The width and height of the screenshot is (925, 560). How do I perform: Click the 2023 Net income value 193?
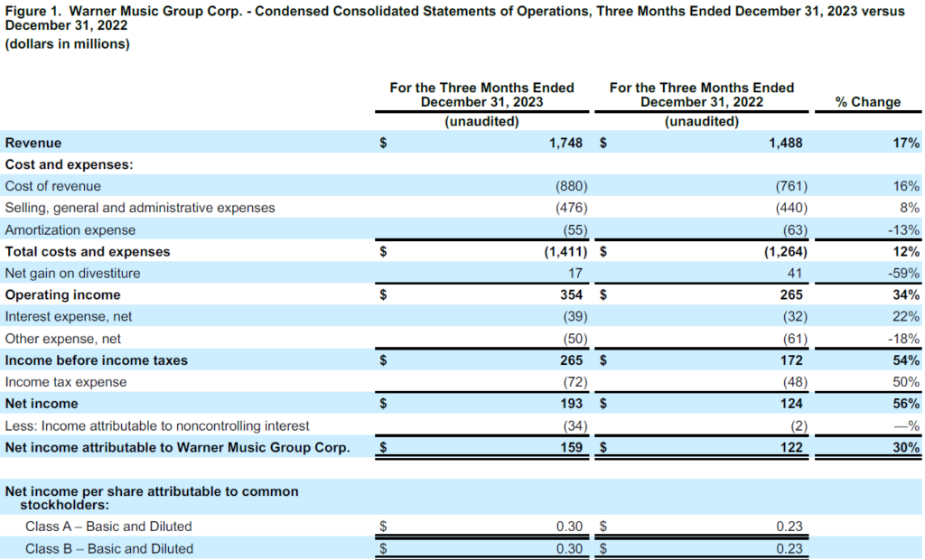pyautogui.click(x=571, y=404)
